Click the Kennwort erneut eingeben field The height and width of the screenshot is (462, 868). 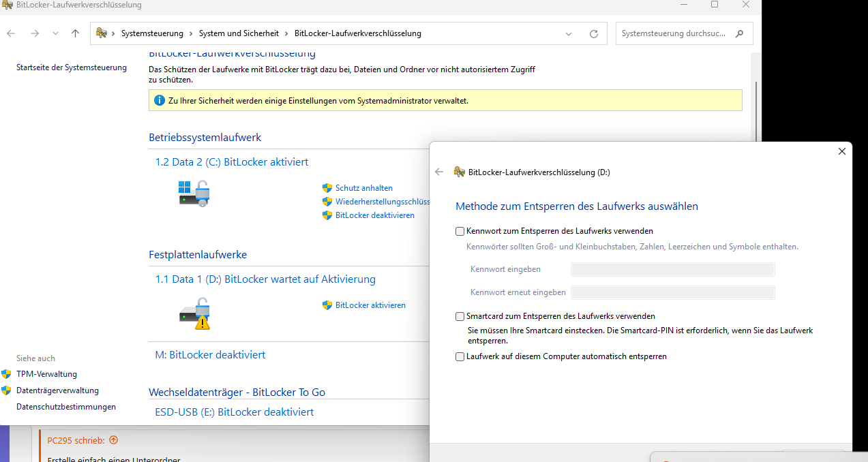point(672,293)
